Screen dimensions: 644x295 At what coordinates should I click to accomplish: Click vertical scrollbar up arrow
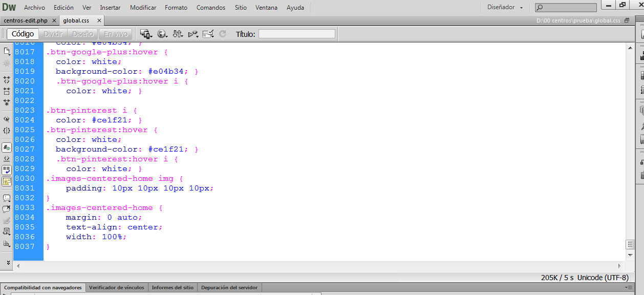pos(630,47)
